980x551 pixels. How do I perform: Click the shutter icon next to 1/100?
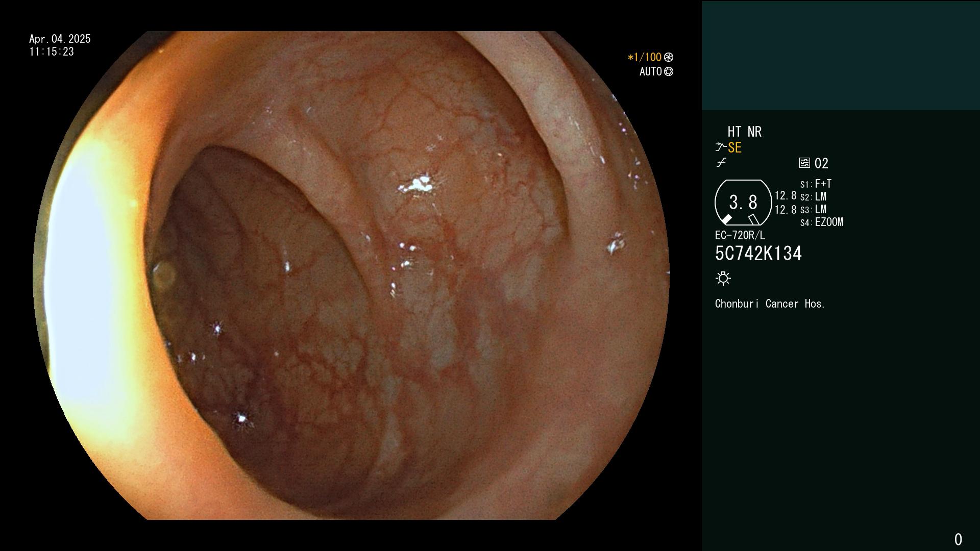coord(669,57)
